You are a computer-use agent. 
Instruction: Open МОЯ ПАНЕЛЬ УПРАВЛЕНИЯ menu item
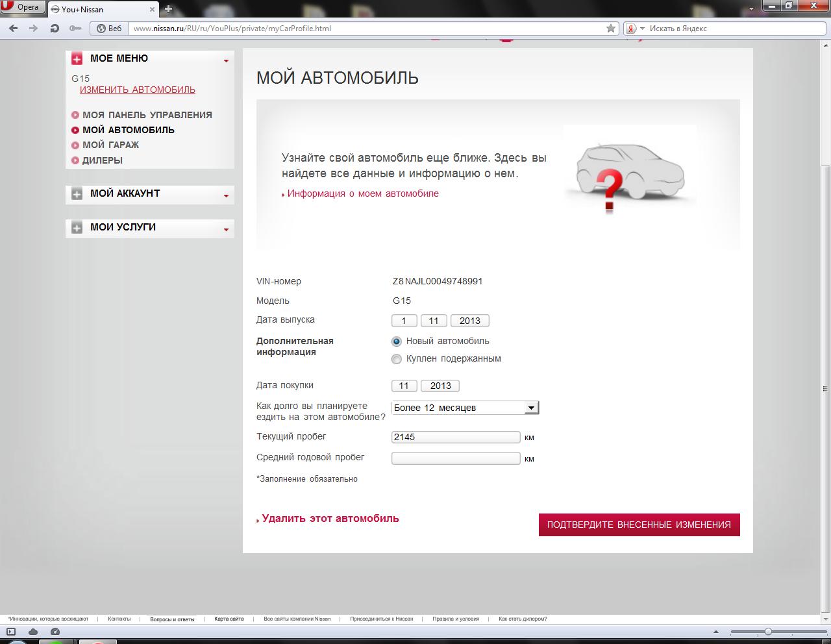coord(147,115)
